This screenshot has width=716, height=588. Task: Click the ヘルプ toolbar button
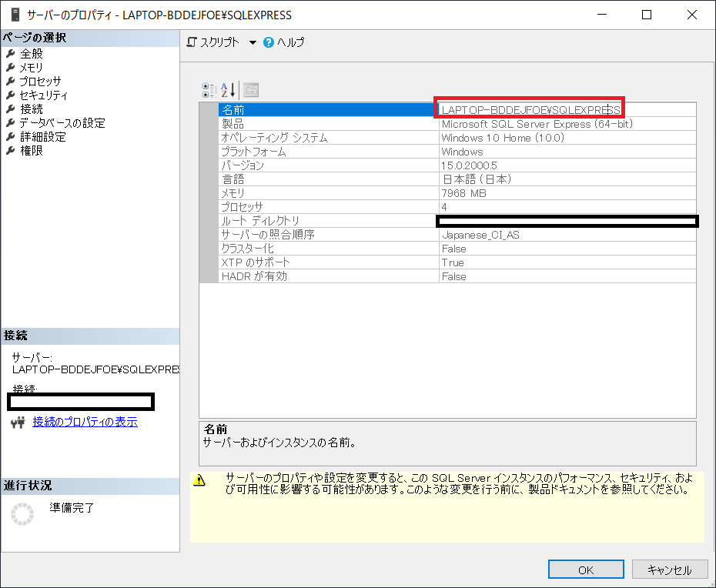[x=284, y=42]
